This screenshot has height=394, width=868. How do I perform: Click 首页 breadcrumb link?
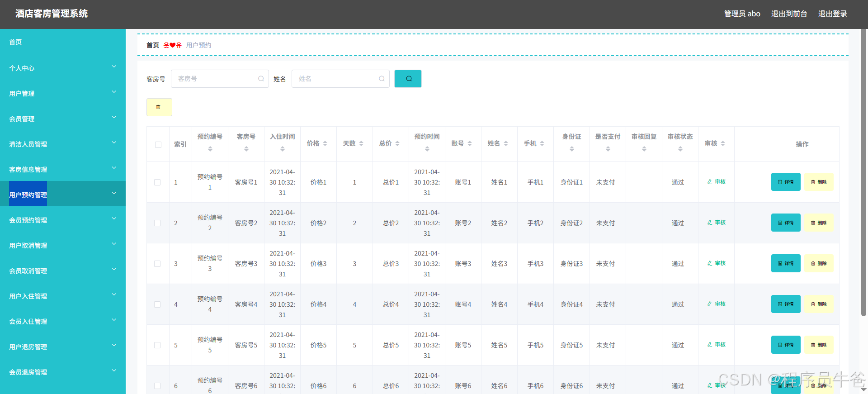pyautogui.click(x=153, y=45)
